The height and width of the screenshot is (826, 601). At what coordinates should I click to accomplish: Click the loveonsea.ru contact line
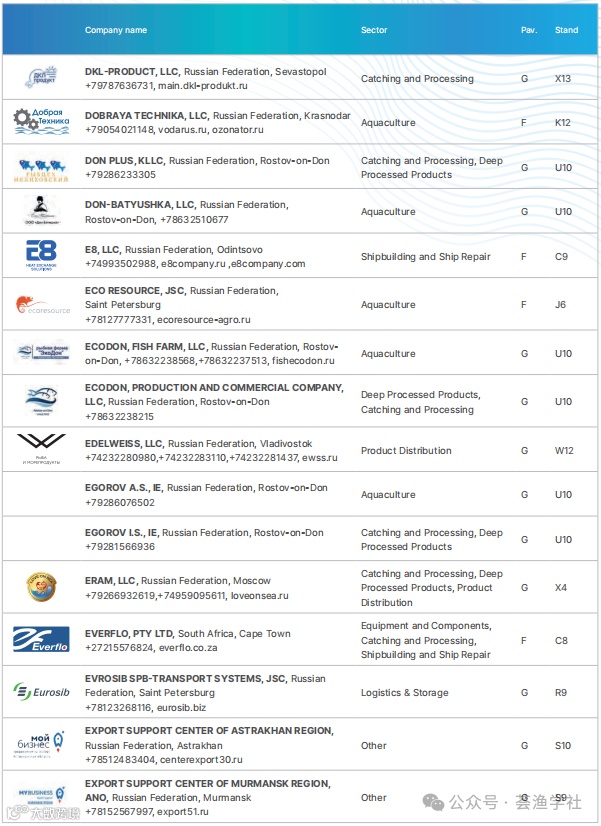[186, 596]
